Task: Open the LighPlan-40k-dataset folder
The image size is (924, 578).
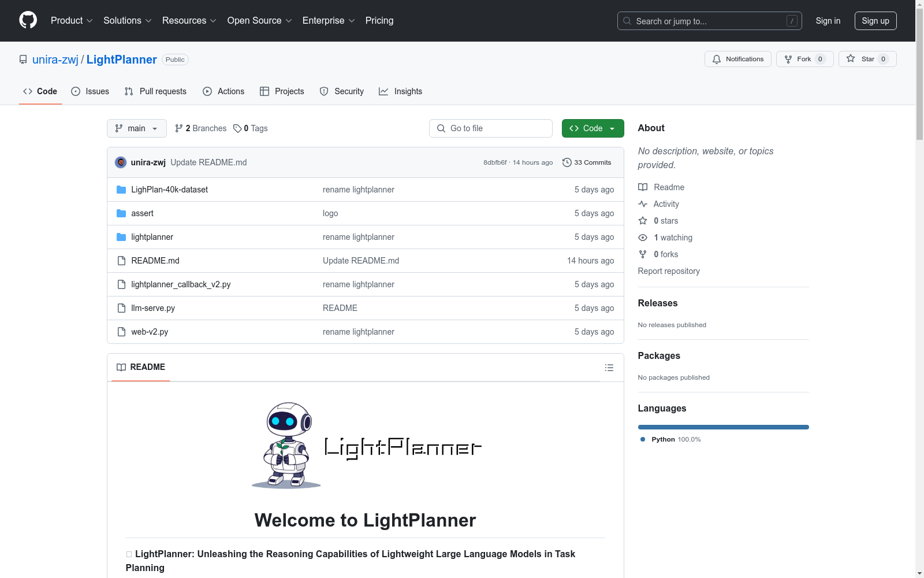Action: tap(169, 190)
